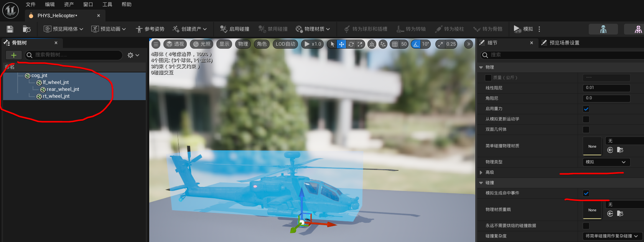Click 转为骨骼 constraint button

click(x=488, y=29)
